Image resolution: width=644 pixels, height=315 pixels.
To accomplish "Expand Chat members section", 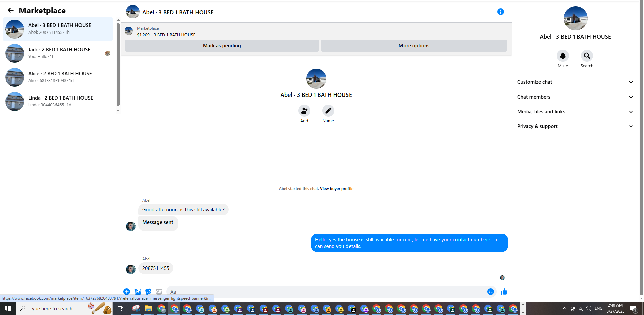I will point(575,97).
